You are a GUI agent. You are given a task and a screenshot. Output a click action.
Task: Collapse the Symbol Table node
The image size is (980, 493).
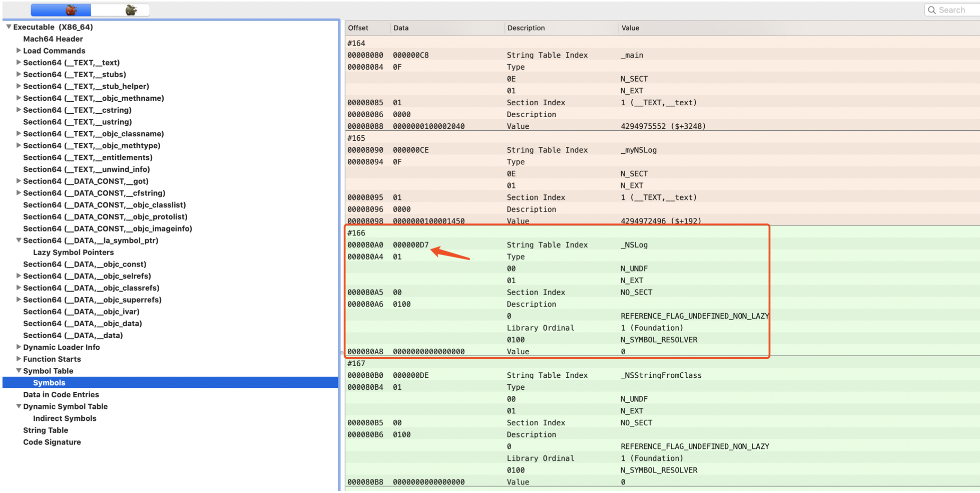[19, 371]
